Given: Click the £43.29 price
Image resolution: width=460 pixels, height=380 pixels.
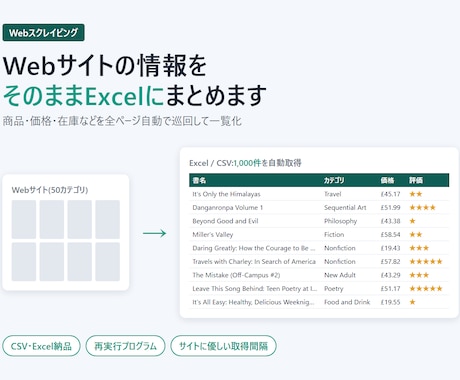Looking at the screenshot, I should [390, 275].
